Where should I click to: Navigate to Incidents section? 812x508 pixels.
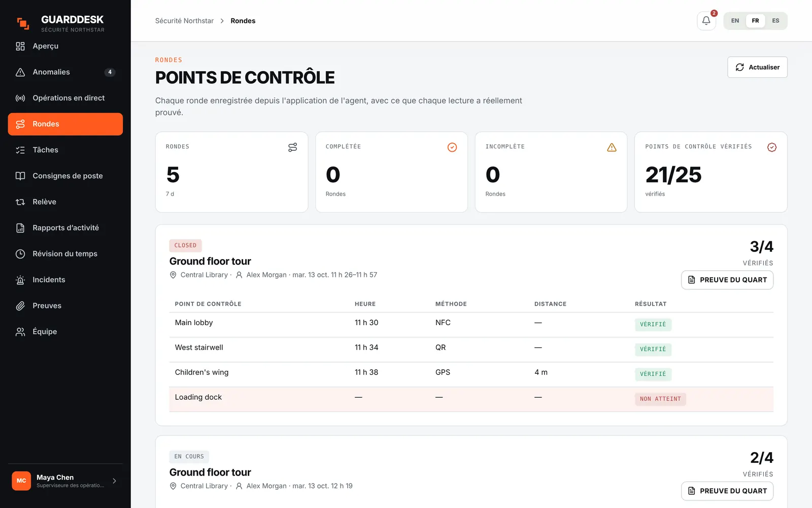(x=65, y=280)
